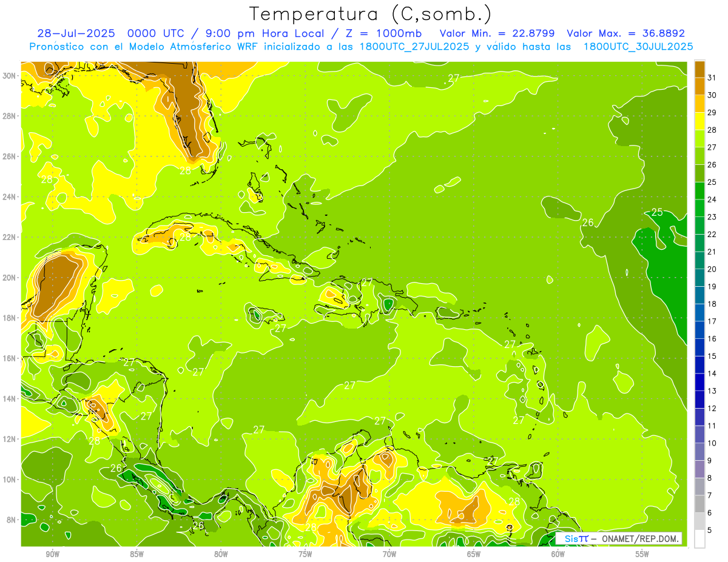This screenshot has width=728, height=562.
Task: Click the latitude axis label "14N"
Action: click(x=10, y=399)
